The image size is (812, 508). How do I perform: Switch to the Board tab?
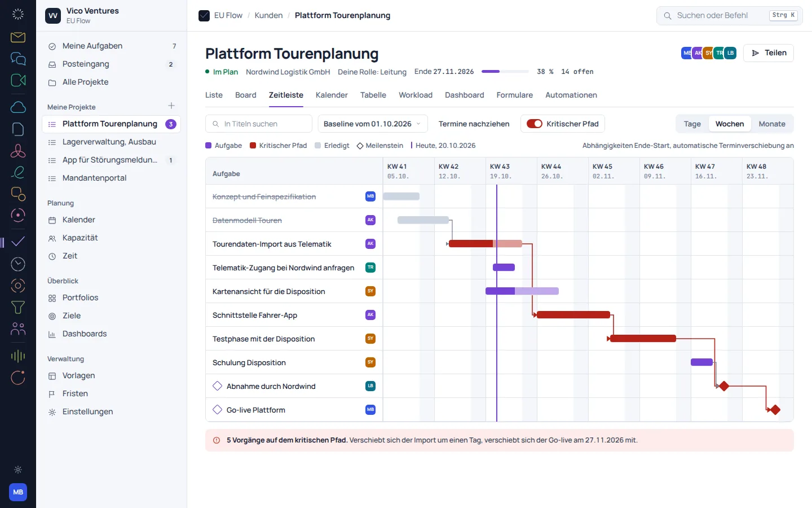click(246, 95)
